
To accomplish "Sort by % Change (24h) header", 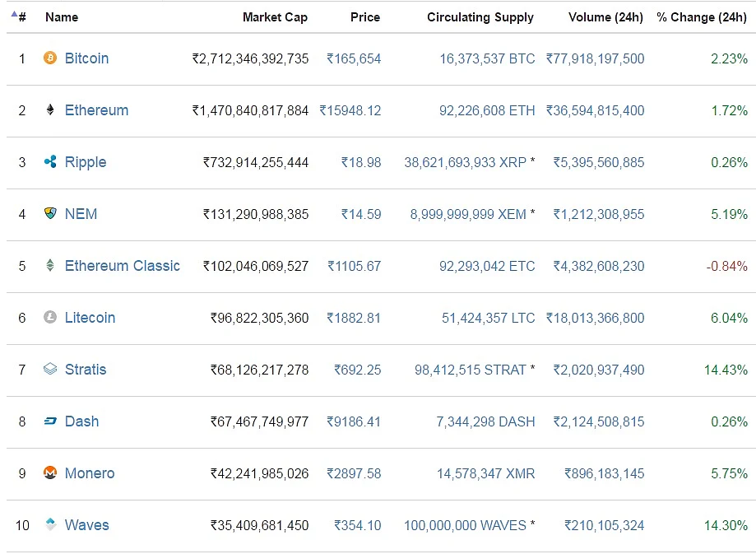I will (x=702, y=17).
